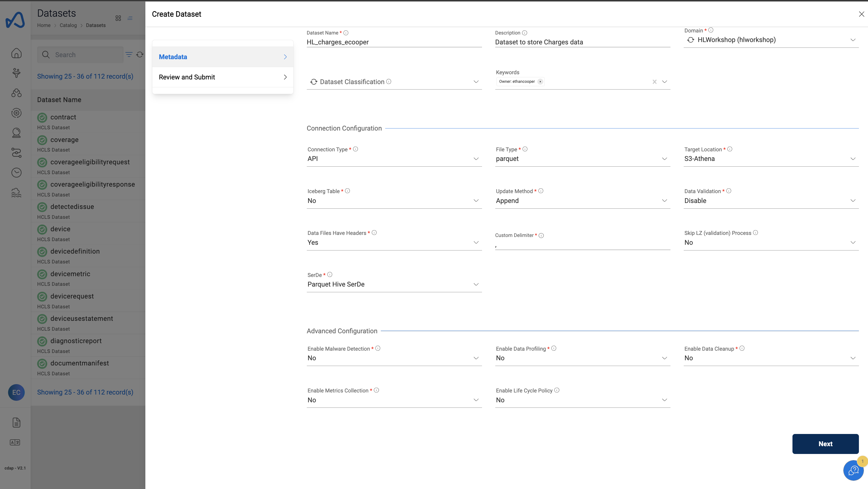Open Enable Data Profiling dropdown
The image size is (868, 489).
(582, 358)
